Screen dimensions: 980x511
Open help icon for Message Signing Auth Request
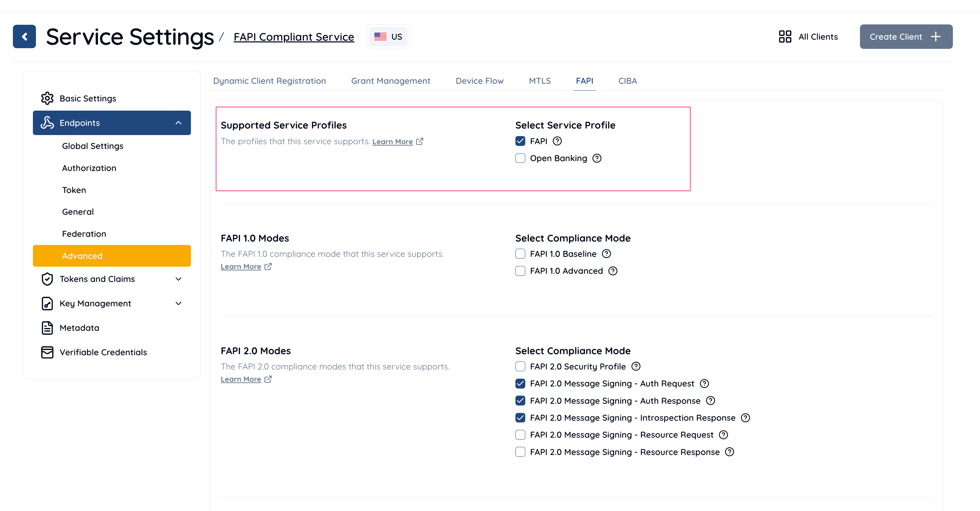(704, 383)
